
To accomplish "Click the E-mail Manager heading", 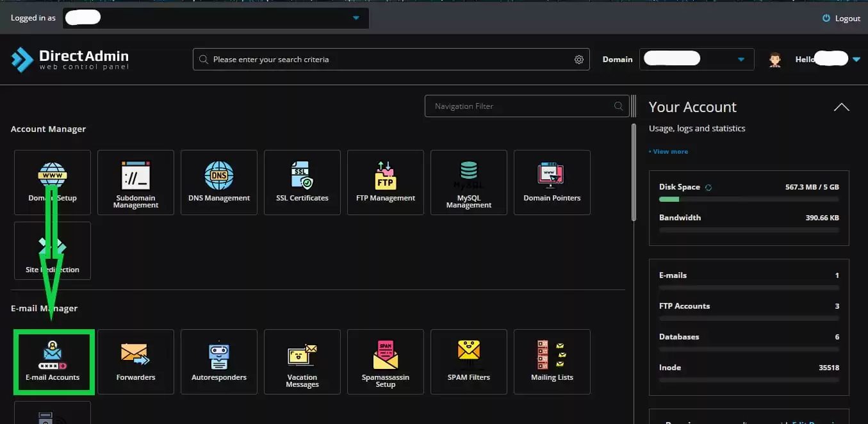I will [44, 309].
